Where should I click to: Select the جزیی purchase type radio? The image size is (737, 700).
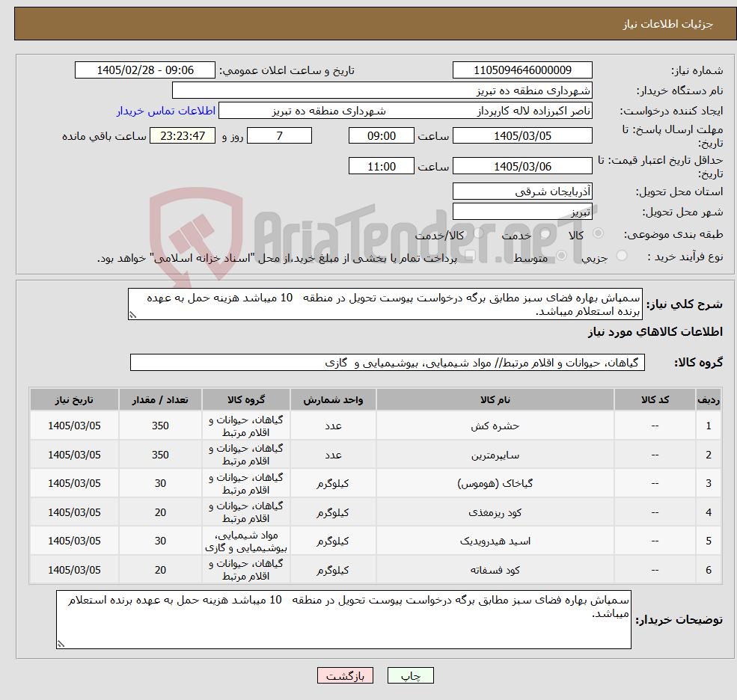coord(621,256)
